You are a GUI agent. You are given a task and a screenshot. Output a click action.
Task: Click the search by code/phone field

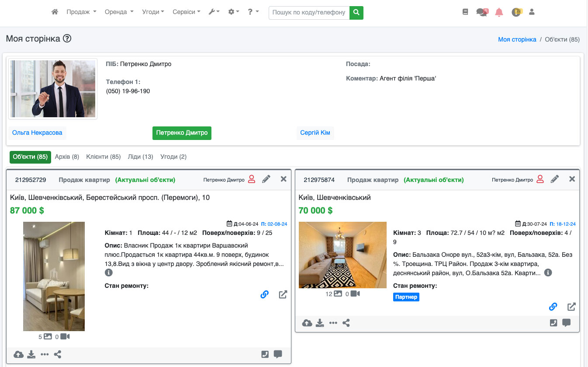pos(309,12)
